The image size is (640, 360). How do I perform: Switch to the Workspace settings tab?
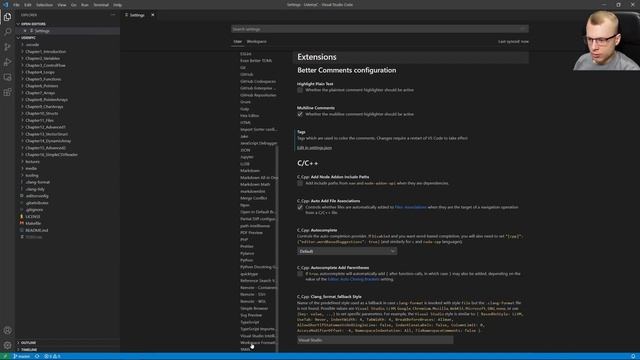[x=256, y=42]
